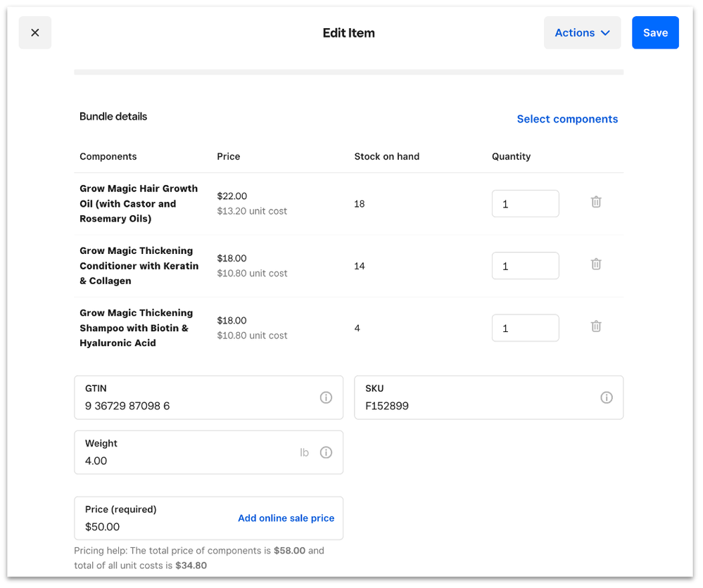This screenshot has height=588, width=703.
Task: Remove Thickening Conditioner with trash icon
Action: tap(595, 264)
